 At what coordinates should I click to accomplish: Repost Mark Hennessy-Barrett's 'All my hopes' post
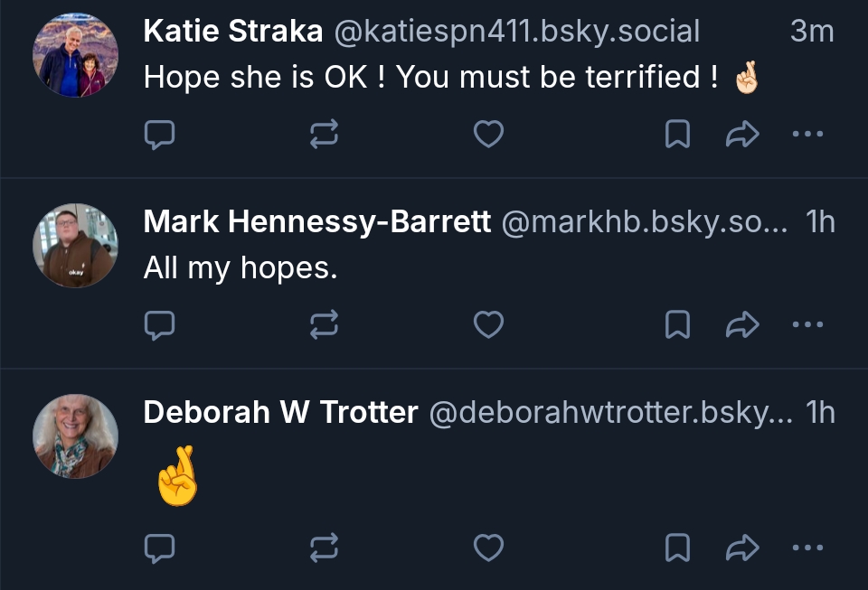point(324,324)
